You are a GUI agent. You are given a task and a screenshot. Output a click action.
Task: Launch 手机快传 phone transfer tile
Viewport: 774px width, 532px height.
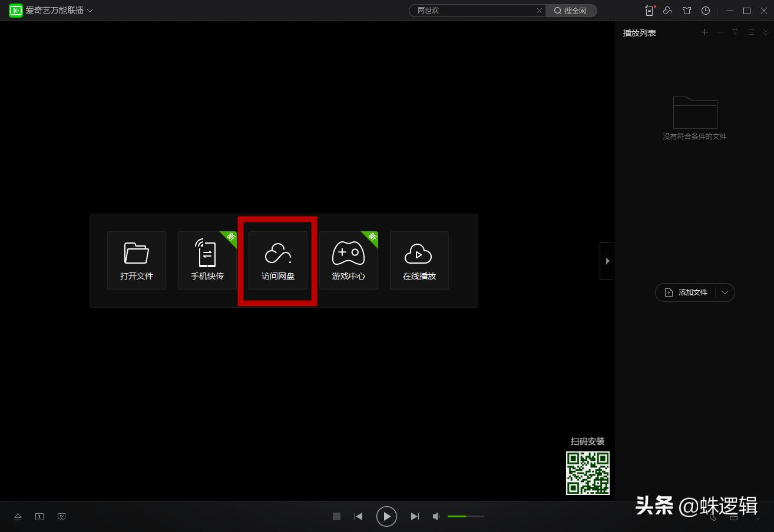coord(207,261)
